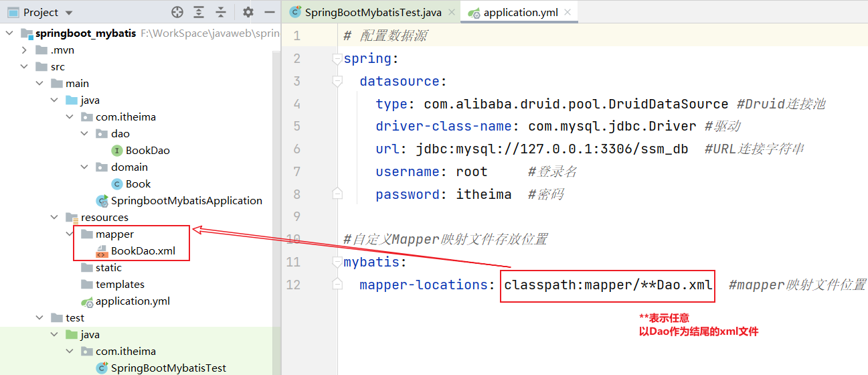The height and width of the screenshot is (375, 868).
Task: Click the dao package icon
Action: (102, 133)
